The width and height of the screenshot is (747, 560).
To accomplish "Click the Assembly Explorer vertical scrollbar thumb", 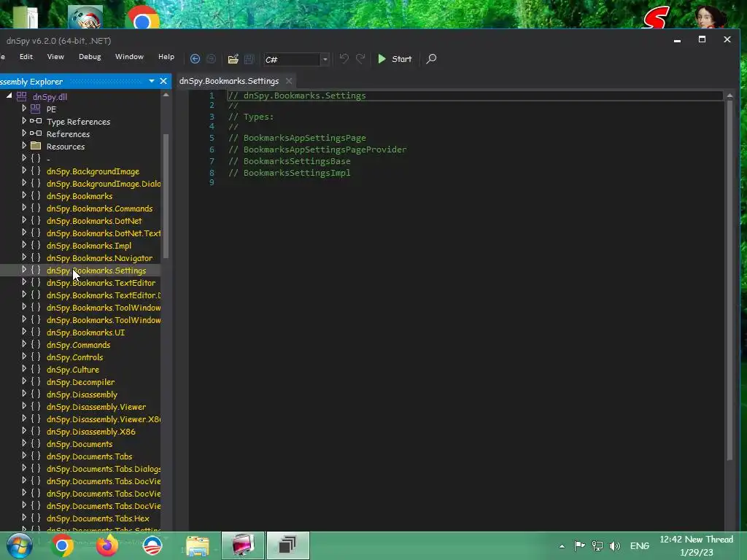I will pos(166,195).
